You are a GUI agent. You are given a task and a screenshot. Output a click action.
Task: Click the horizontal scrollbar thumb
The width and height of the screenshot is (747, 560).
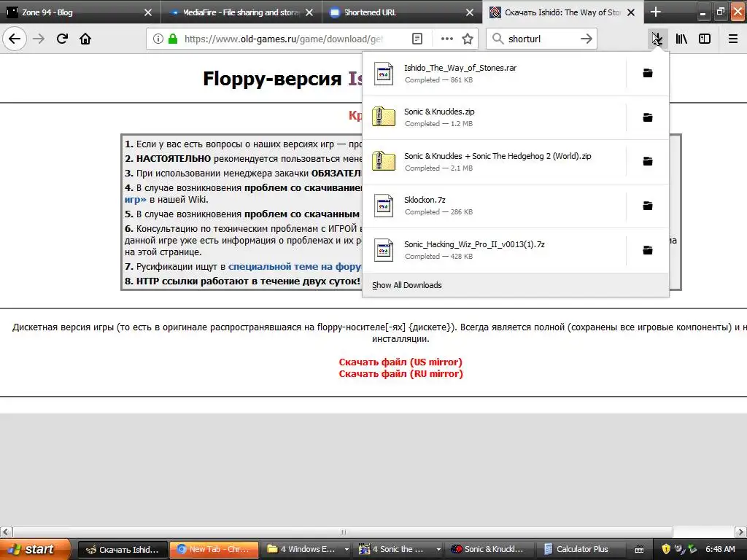tap(343, 532)
